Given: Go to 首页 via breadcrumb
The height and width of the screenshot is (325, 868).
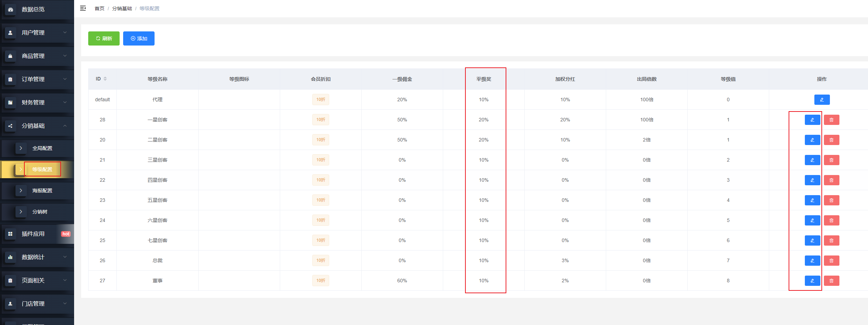Looking at the screenshot, I should (x=99, y=8).
